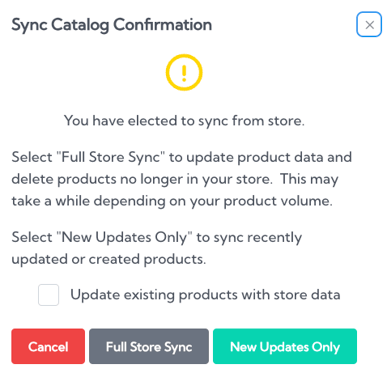Cancel the catalog sync
This screenshot has height=373, width=387.
[48, 346]
